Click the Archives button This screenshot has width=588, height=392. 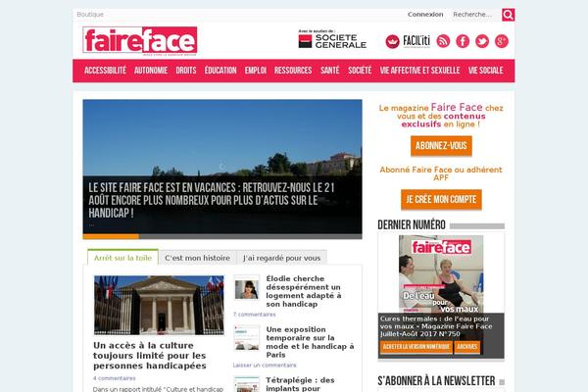coord(466,347)
